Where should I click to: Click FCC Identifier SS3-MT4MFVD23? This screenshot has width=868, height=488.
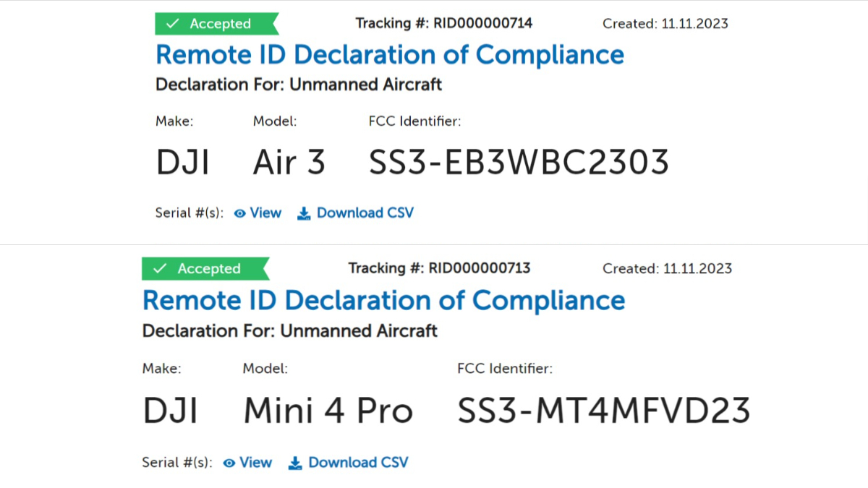pos(604,410)
